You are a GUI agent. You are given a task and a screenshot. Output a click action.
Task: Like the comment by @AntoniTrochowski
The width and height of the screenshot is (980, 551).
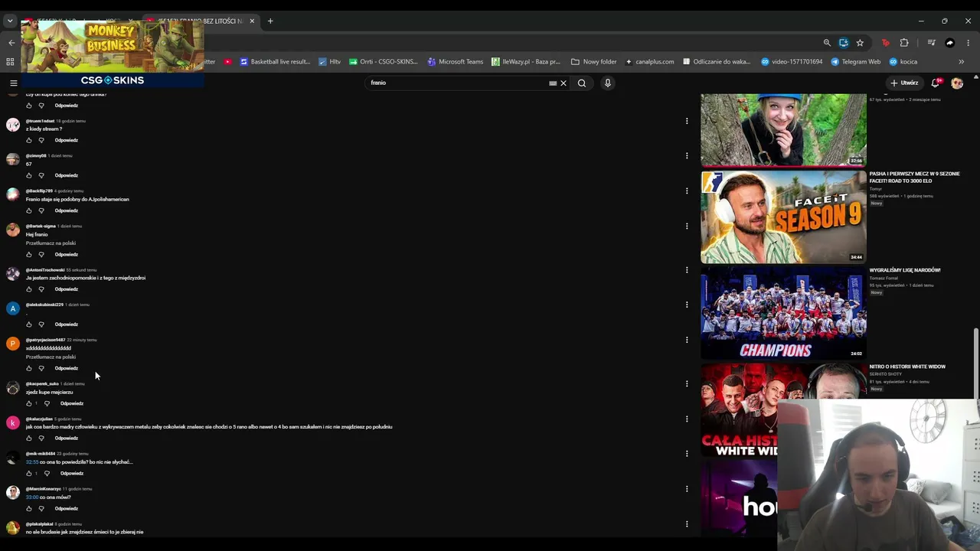[29, 289]
